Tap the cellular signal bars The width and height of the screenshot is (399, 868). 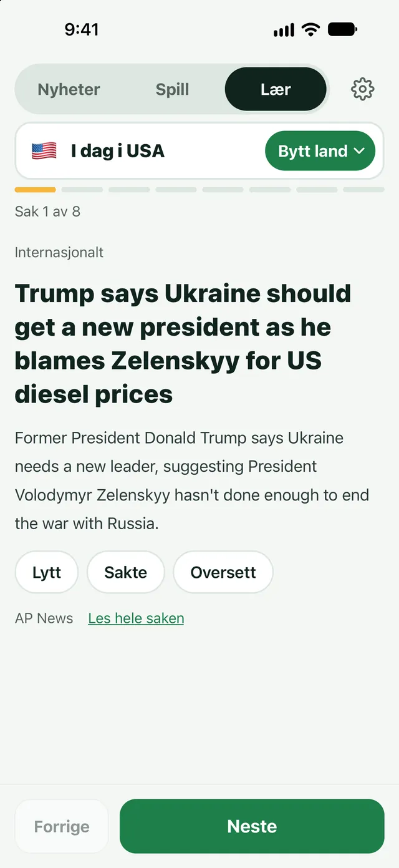[284, 30]
